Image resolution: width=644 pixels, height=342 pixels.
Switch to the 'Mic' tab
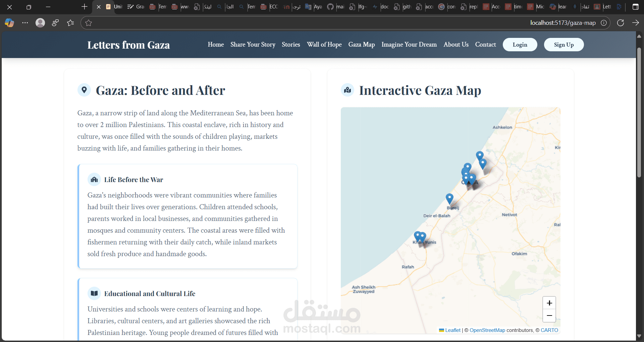click(536, 7)
